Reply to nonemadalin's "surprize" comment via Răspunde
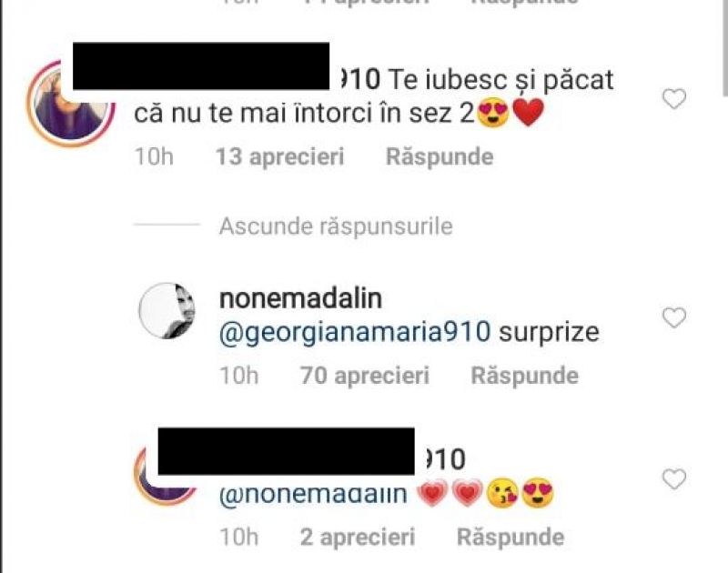The image size is (728, 573). point(524,375)
